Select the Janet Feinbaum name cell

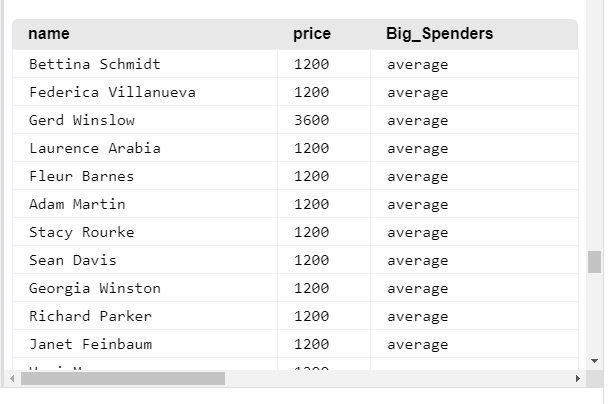click(x=145, y=344)
